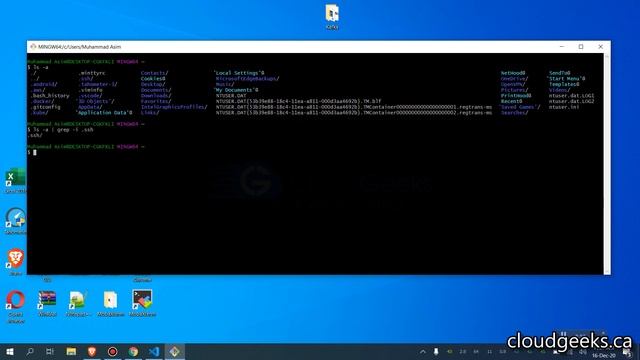Click the 'ls -a | grep -i .ssh' command
The width and height of the screenshot is (640, 360).
pyautogui.click(x=63, y=129)
